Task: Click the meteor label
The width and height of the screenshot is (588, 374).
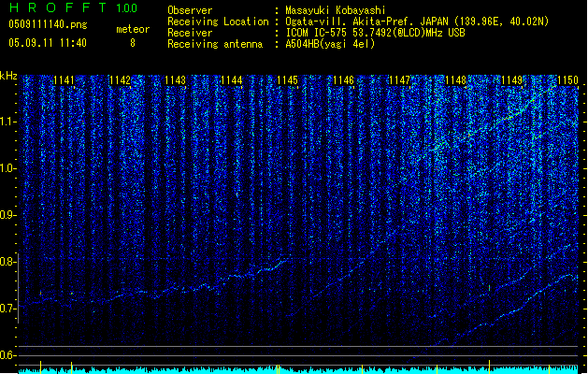Action: pos(133,29)
